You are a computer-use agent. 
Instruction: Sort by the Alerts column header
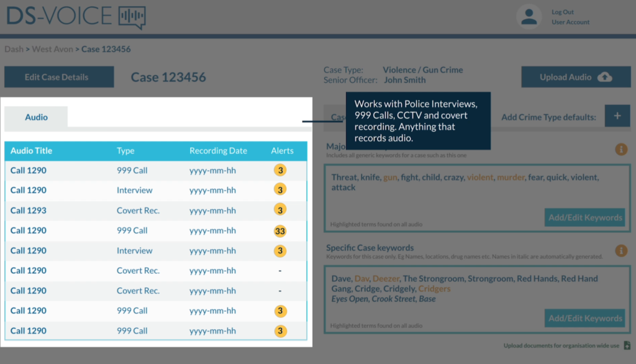282,150
